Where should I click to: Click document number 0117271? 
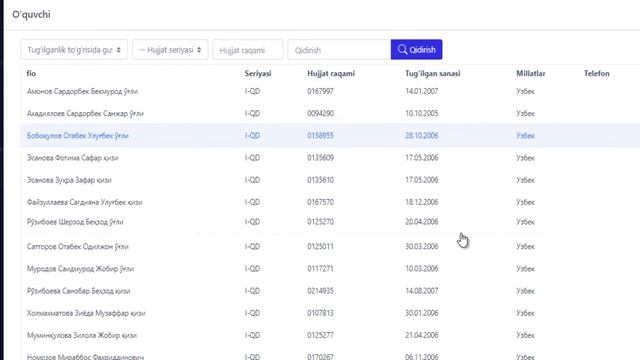click(x=320, y=269)
